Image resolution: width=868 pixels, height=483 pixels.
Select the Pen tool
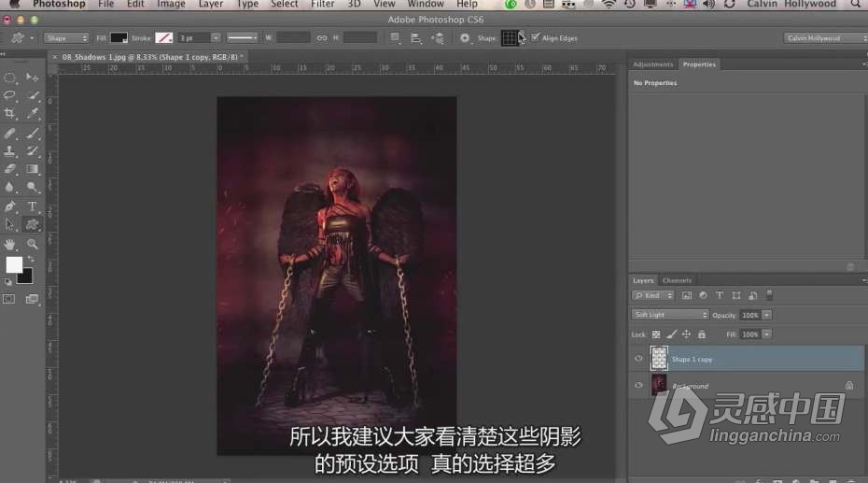[10, 206]
